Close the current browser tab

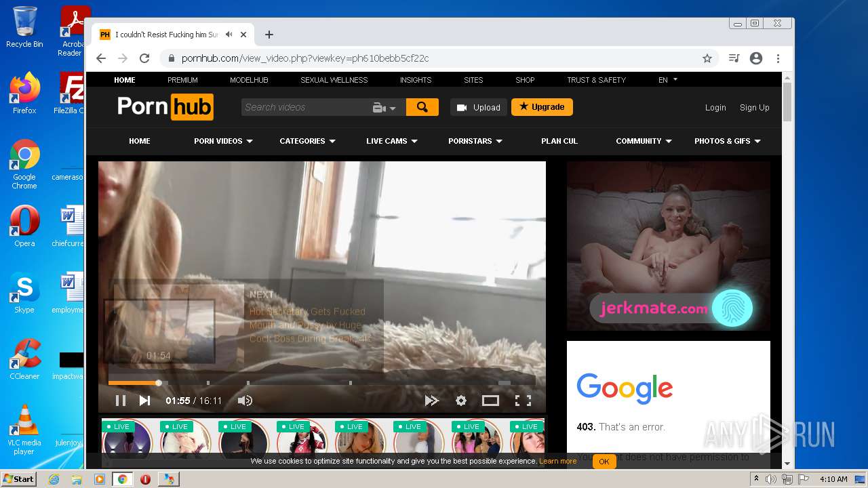click(243, 35)
